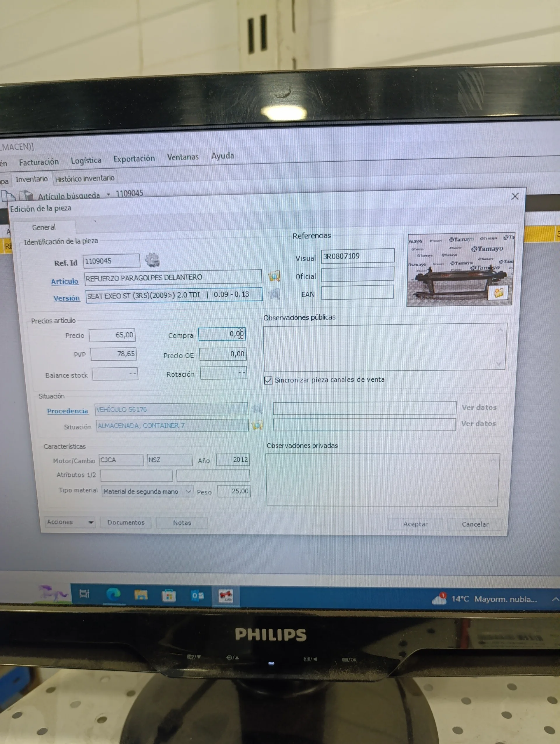560x744 pixels.
Task: Open the Exportación menu
Action: coord(134,159)
